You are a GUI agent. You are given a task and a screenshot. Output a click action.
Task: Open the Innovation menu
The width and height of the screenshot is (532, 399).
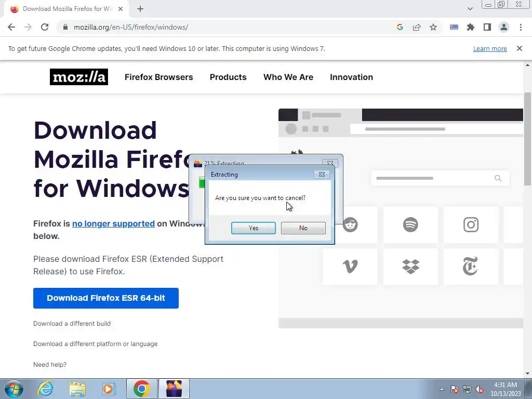352,77
